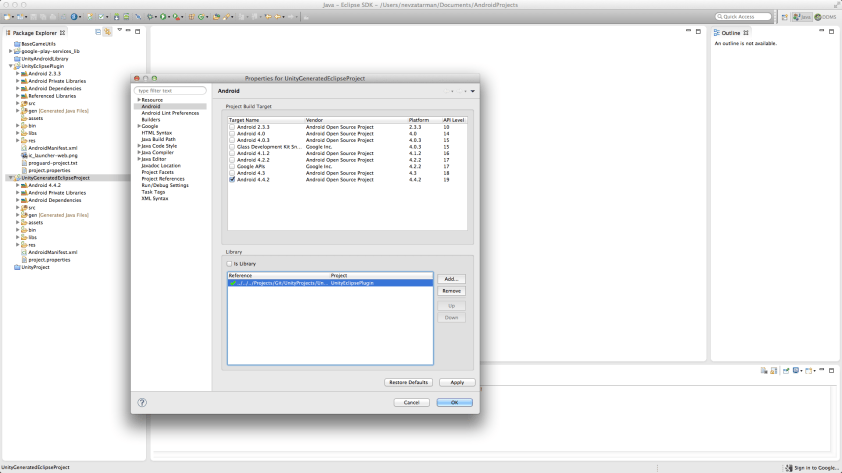Viewport: 842px width, 473px height.
Task: Click the Debug (bug) toolbar icon
Action: click(150, 17)
